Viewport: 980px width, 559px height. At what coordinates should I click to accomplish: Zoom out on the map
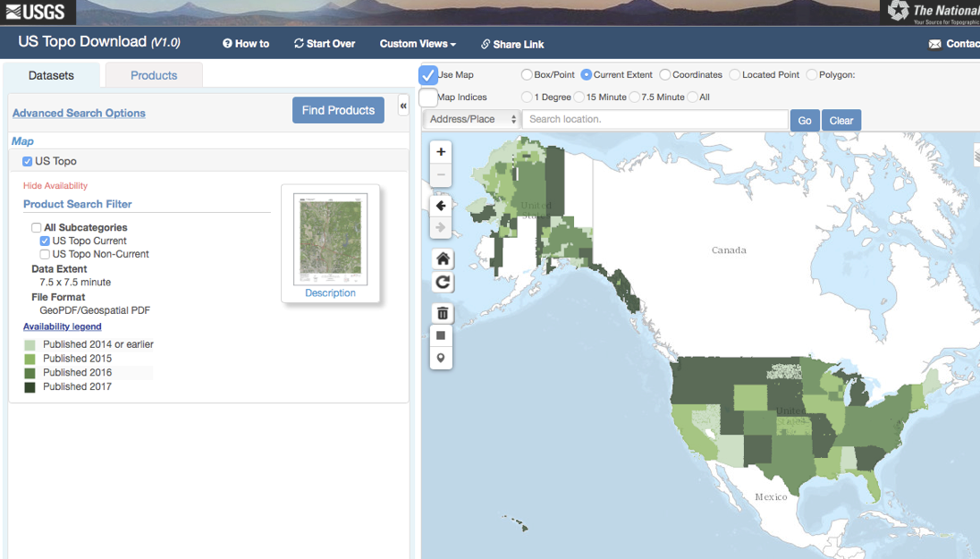pyautogui.click(x=441, y=174)
